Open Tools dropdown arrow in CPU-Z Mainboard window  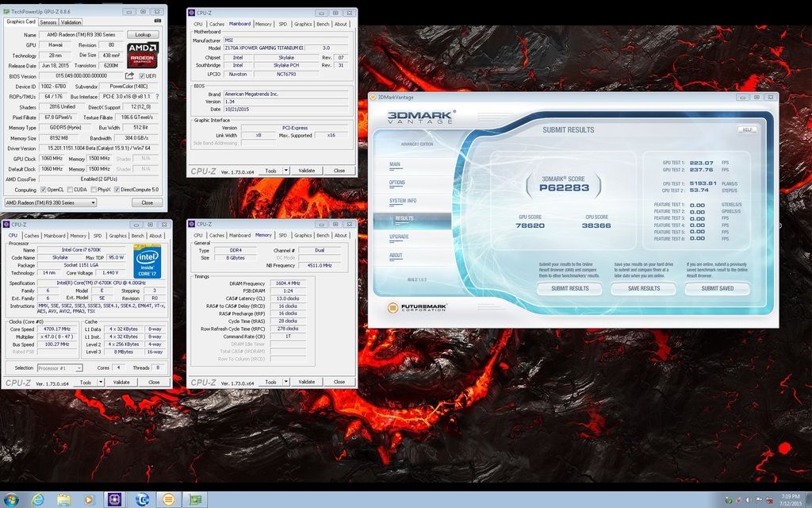click(x=285, y=171)
